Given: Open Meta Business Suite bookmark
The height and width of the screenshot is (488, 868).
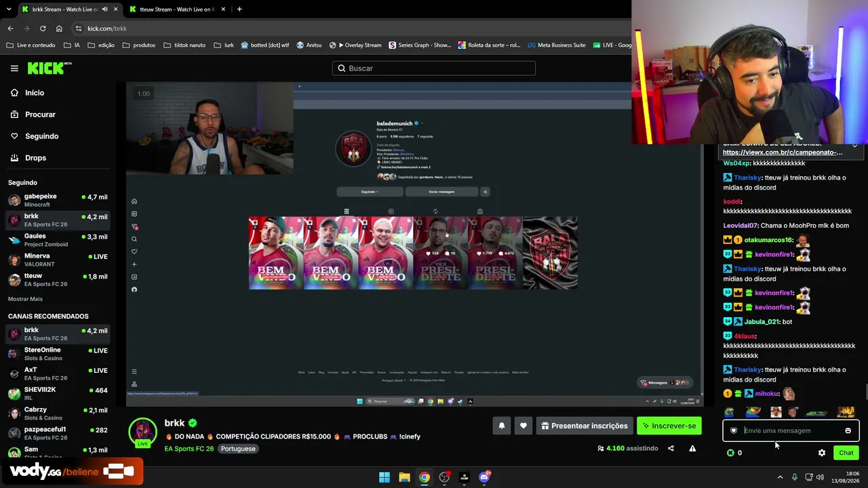Looking at the screenshot, I should point(556,45).
